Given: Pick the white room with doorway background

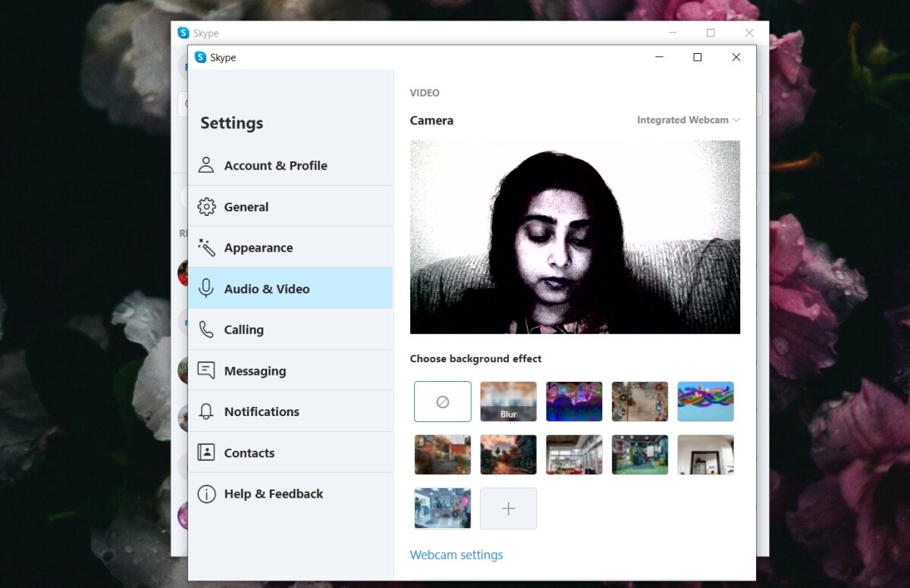Looking at the screenshot, I should click(705, 455).
